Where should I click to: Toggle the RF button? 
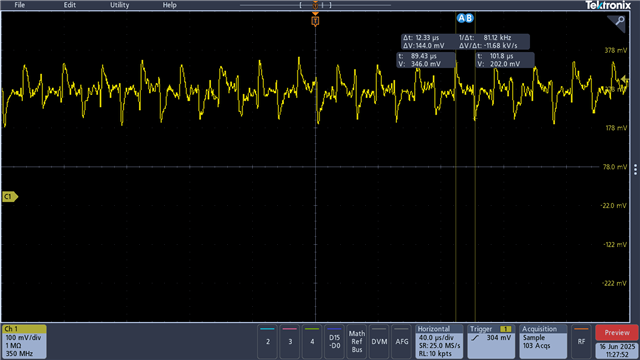point(581,341)
